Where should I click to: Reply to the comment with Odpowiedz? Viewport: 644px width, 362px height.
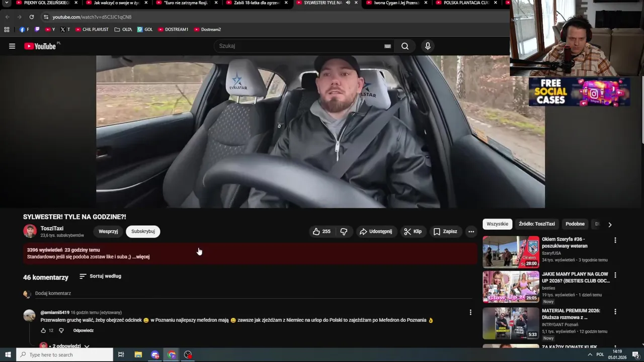pyautogui.click(x=84, y=331)
